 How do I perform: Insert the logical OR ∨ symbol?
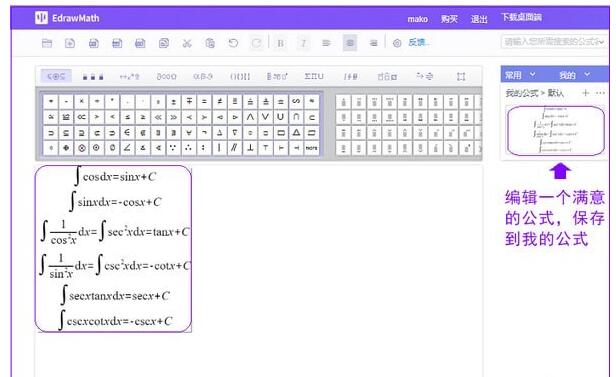[265, 117]
